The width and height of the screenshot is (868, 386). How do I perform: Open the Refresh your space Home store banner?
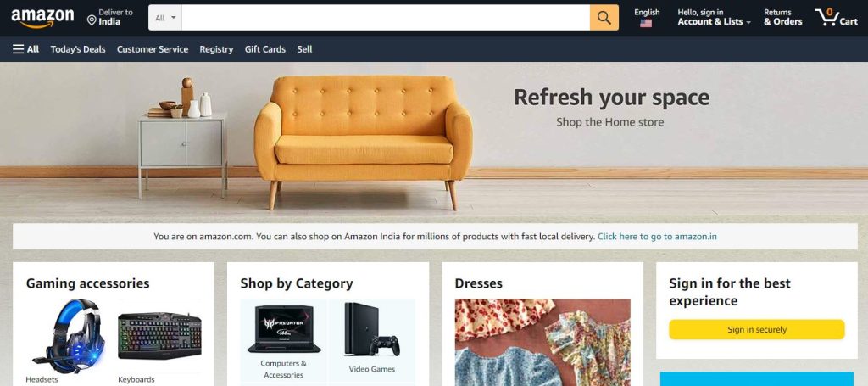pos(434,138)
